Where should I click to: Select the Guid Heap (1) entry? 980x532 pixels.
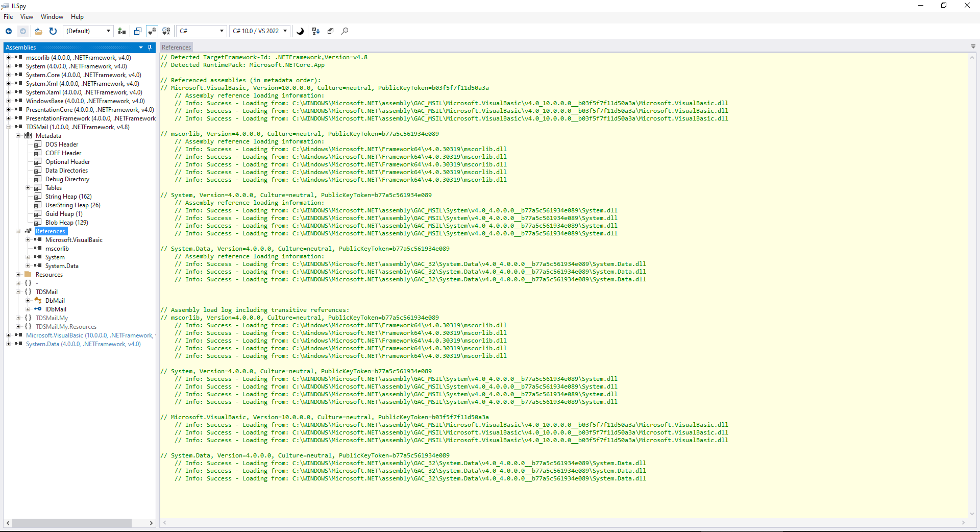(x=64, y=214)
